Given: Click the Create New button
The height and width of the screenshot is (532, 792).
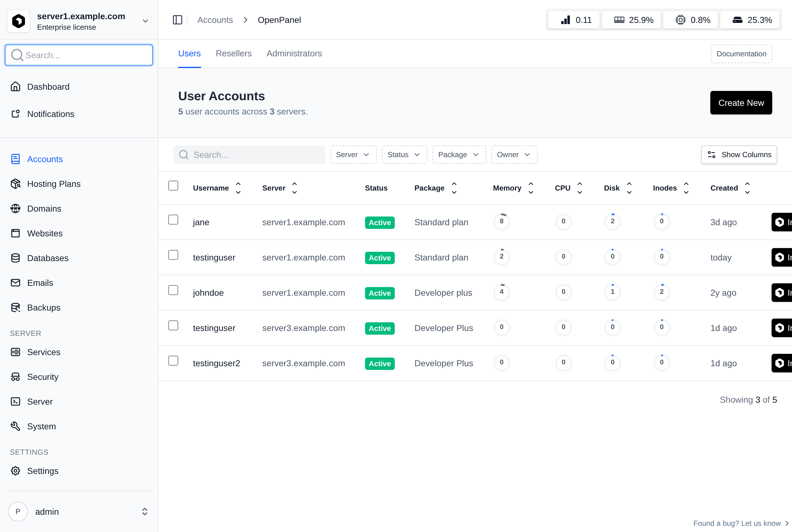Looking at the screenshot, I should point(741,103).
